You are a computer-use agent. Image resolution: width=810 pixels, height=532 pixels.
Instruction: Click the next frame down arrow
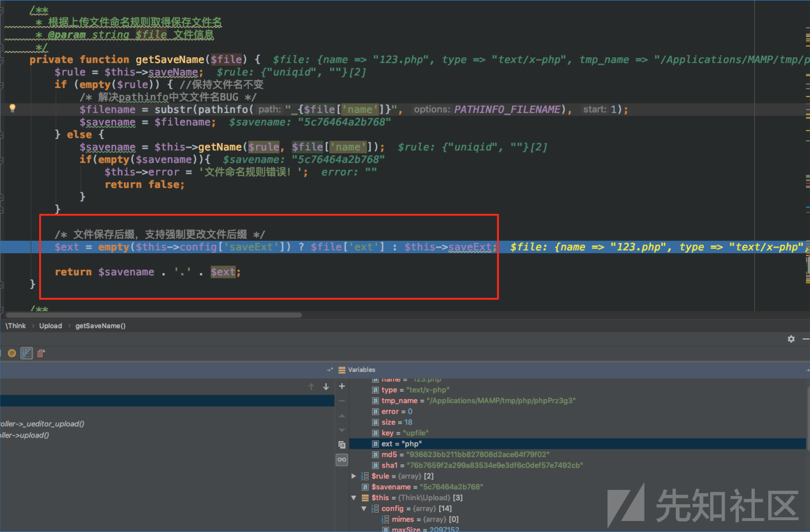point(326,387)
